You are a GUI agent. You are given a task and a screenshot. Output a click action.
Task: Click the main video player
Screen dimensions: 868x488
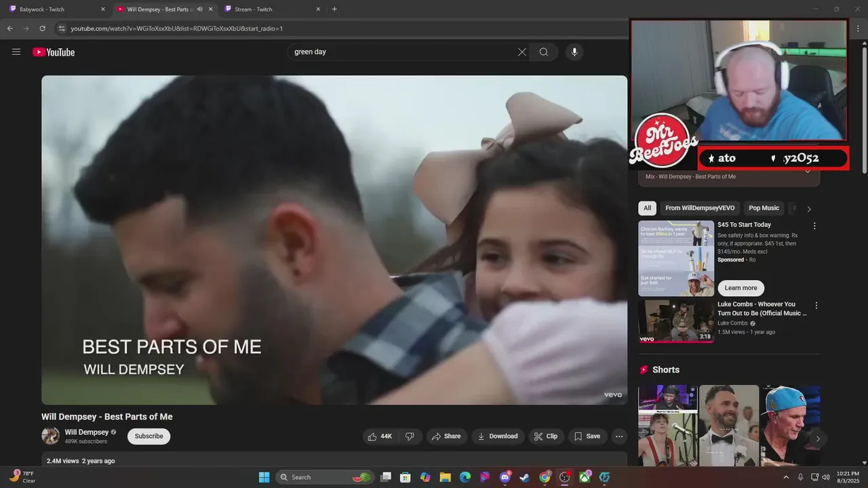pos(334,240)
